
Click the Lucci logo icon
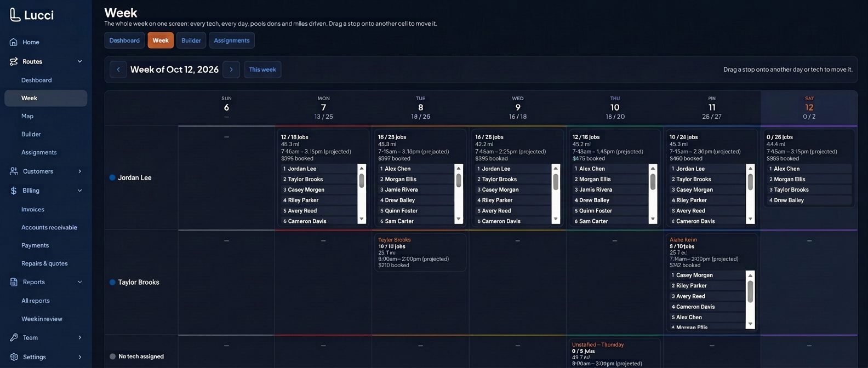[x=15, y=15]
